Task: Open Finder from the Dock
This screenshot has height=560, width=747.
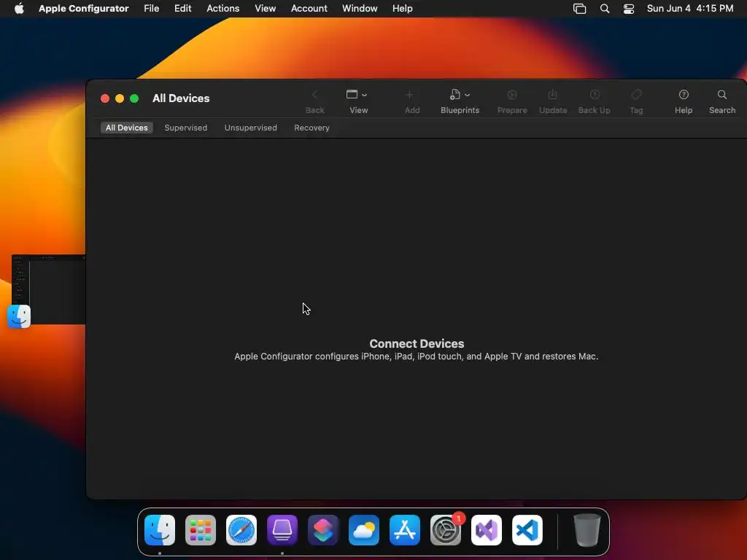Action: (160, 530)
